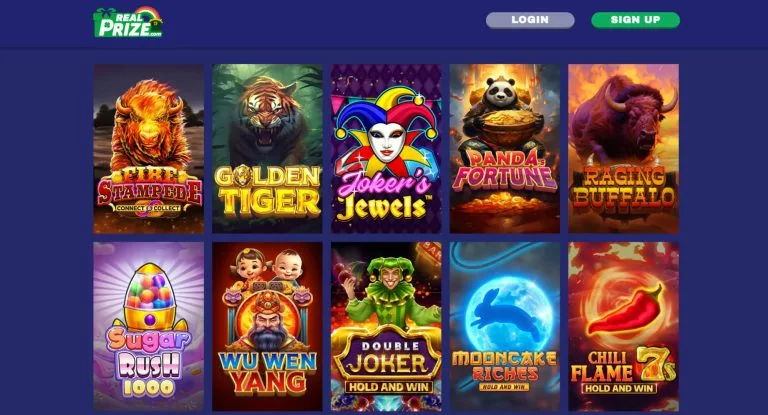Choose the Raging Buffalo game tile
The image size is (768, 415).
tap(623, 148)
